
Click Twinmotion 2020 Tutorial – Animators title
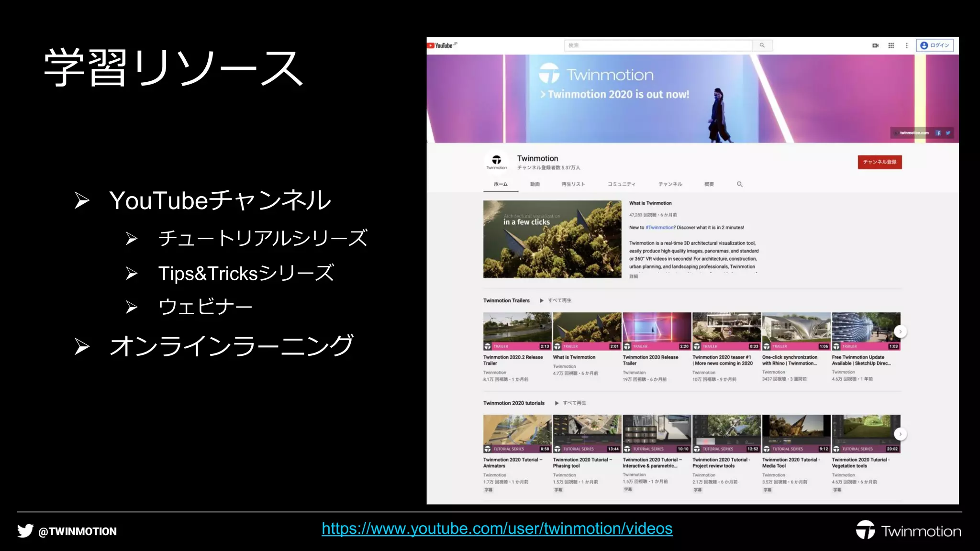513,463
